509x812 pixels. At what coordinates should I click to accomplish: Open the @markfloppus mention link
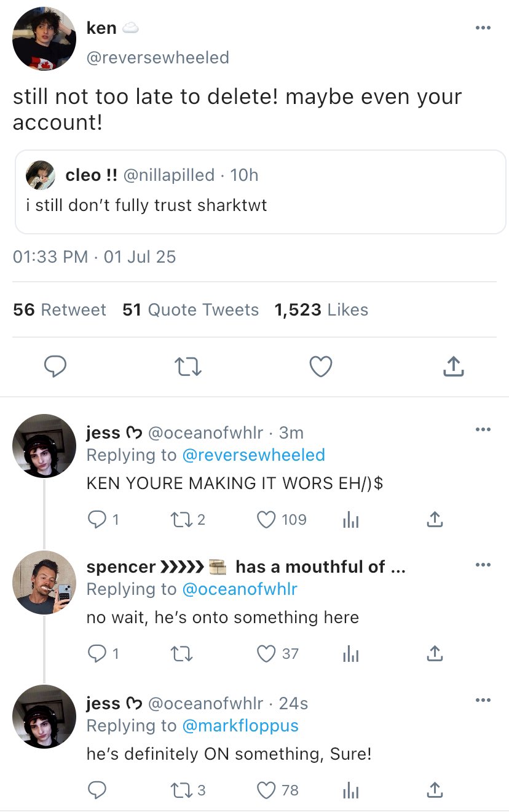[x=240, y=725]
